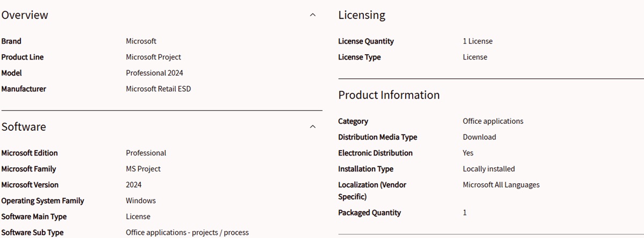Click the Electronic Distribution label
Viewport: 644px width, 238px height.
tap(375, 153)
